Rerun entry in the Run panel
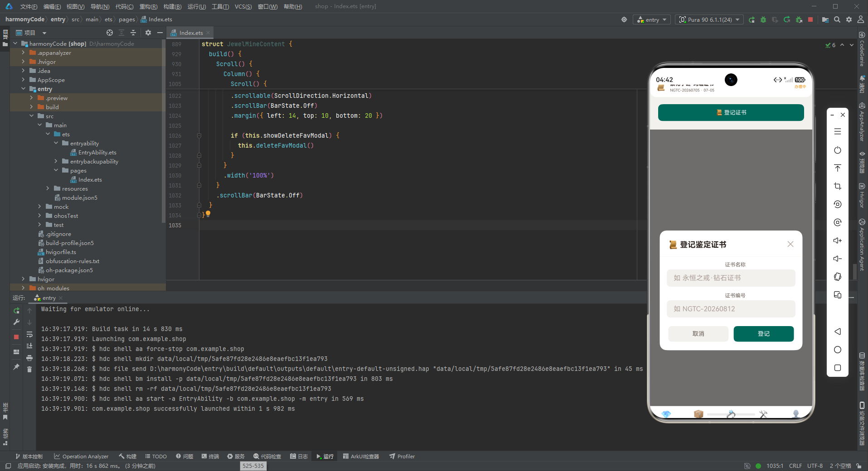 point(16,311)
